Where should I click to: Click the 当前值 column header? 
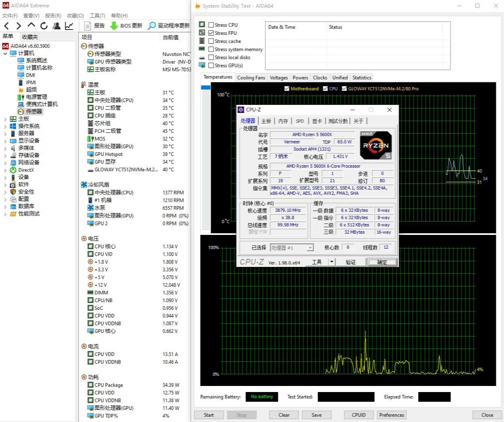pyautogui.click(x=170, y=37)
